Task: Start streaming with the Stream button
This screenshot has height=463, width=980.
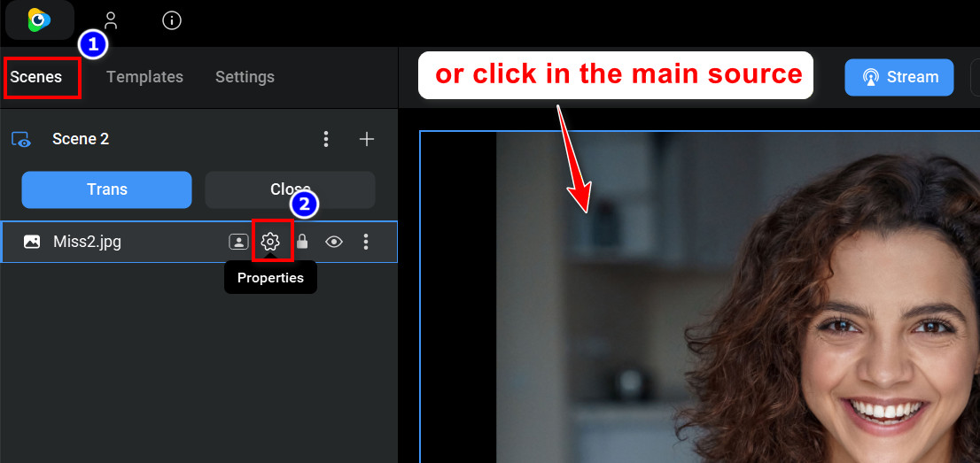Action: [x=899, y=77]
